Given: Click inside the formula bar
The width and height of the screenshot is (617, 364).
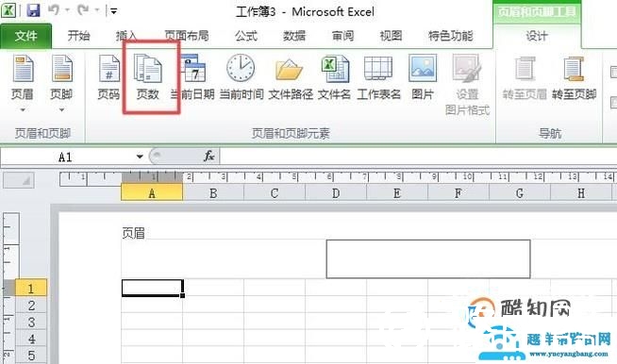Looking at the screenshot, I should tap(418, 157).
